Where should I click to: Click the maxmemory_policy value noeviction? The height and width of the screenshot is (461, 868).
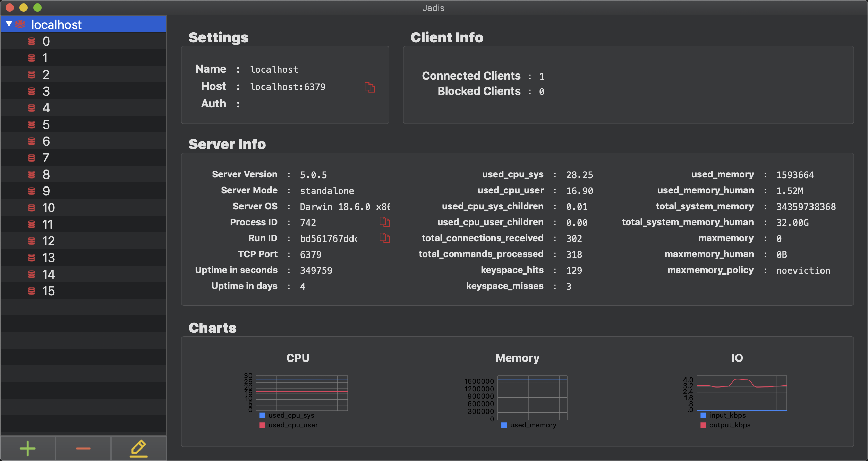pyautogui.click(x=803, y=270)
